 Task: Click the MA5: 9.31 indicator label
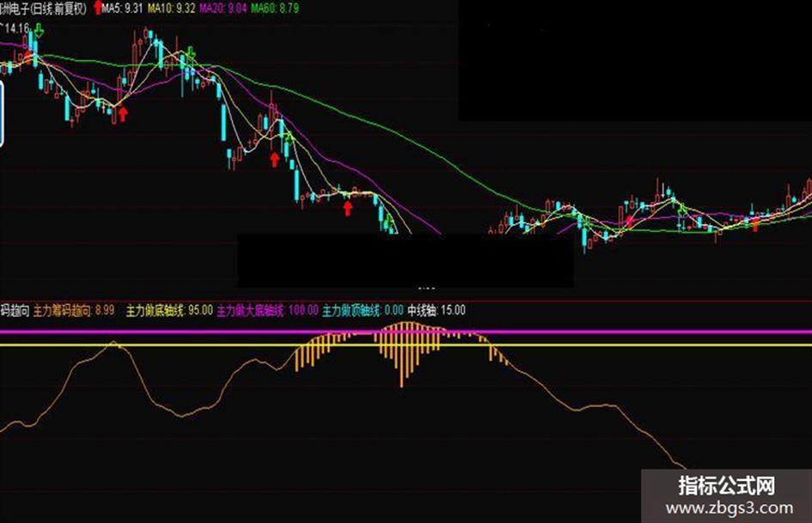pyautogui.click(x=122, y=8)
